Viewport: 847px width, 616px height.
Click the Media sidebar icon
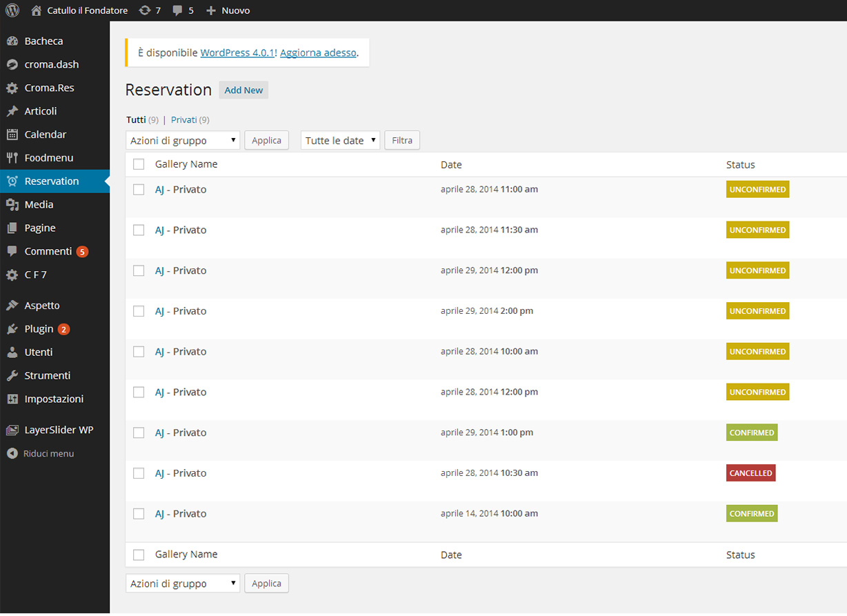click(x=12, y=205)
